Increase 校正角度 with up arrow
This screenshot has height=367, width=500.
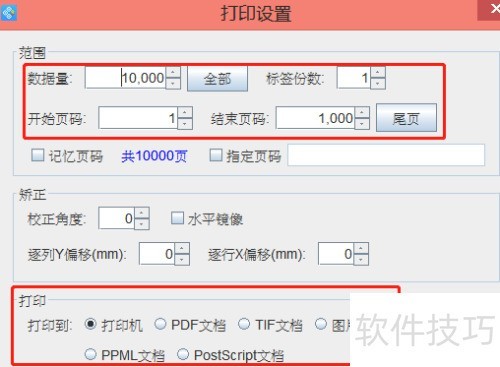[x=142, y=213]
